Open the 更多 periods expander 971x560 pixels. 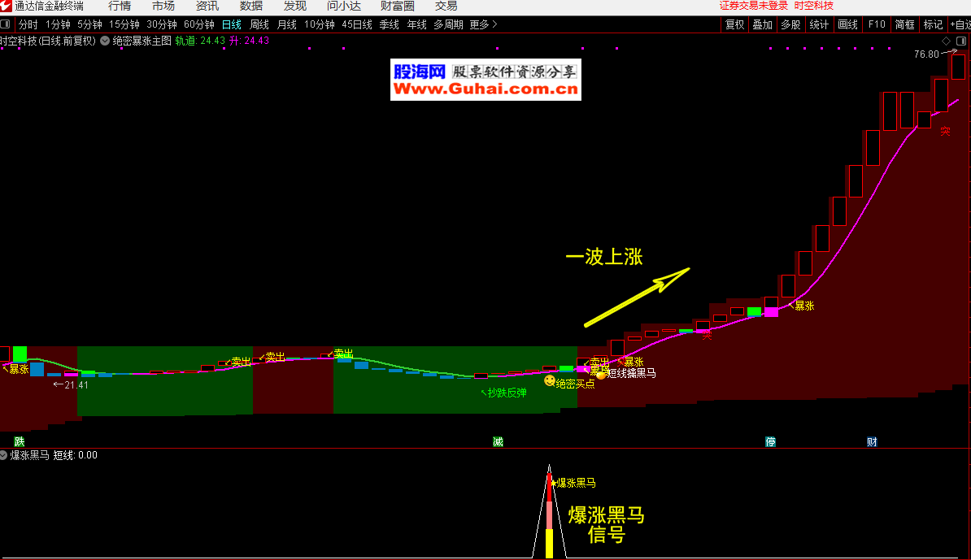[x=483, y=24]
